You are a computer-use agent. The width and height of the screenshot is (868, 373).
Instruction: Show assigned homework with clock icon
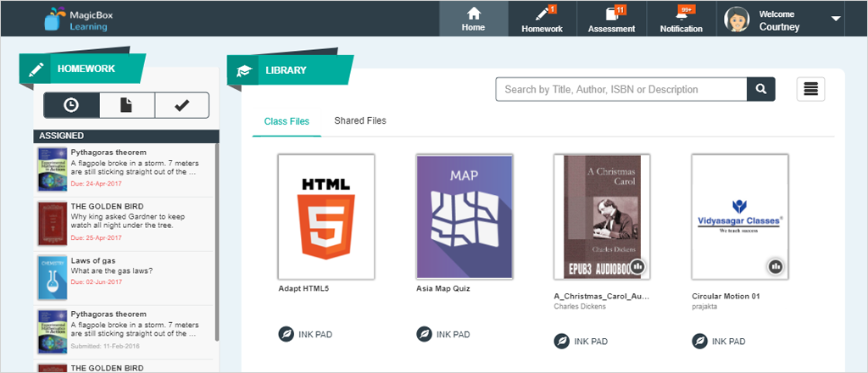[71, 105]
